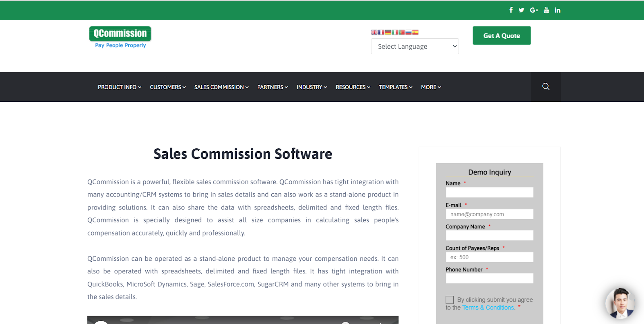
Task: Expand the MORE menu
Action: (x=431, y=87)
